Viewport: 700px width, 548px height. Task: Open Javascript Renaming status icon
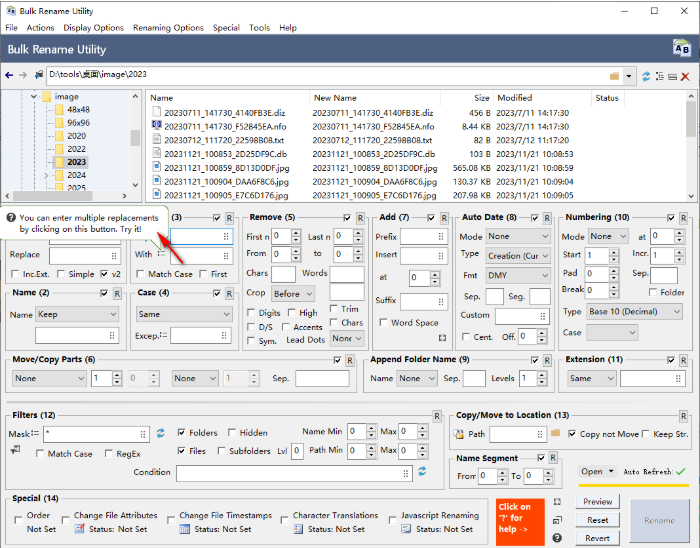(x=406, y=529)
